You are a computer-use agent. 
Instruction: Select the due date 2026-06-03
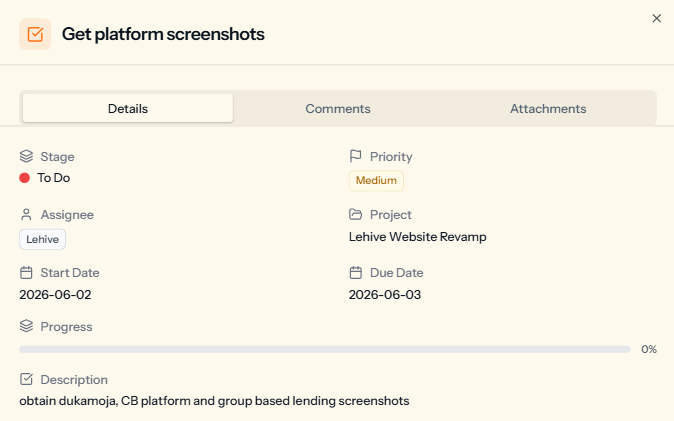click(x=385, y=295)
